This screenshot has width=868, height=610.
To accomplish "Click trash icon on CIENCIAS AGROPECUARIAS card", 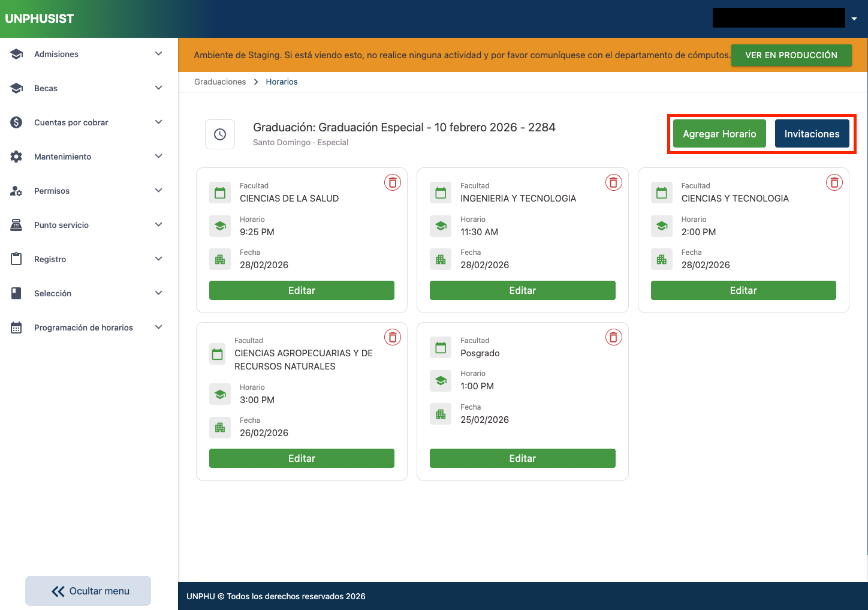I will [393, 337].
